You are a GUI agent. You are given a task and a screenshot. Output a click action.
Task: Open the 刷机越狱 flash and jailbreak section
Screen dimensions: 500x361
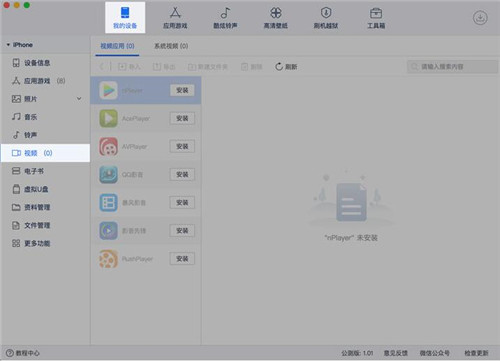click(x=326, y=18)
